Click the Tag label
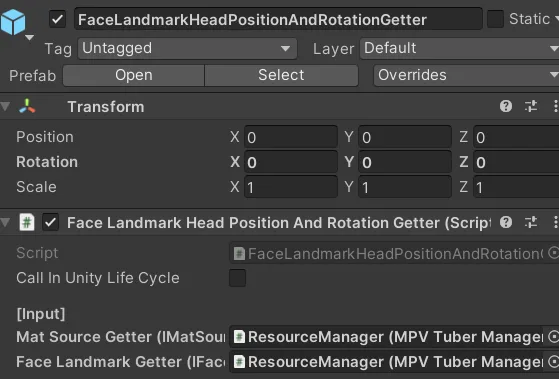Viewport: 559px width, 379px height. point(58,49)
